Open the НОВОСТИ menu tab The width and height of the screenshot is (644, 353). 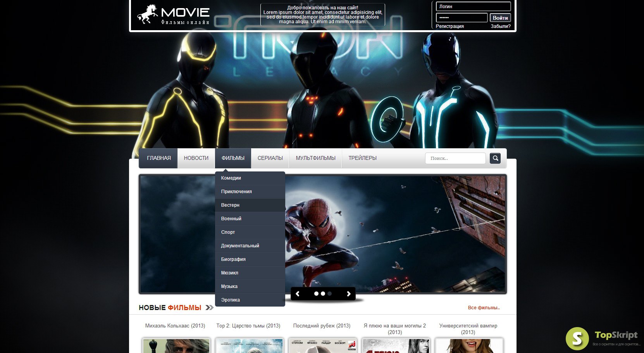[x=196, y=158]
